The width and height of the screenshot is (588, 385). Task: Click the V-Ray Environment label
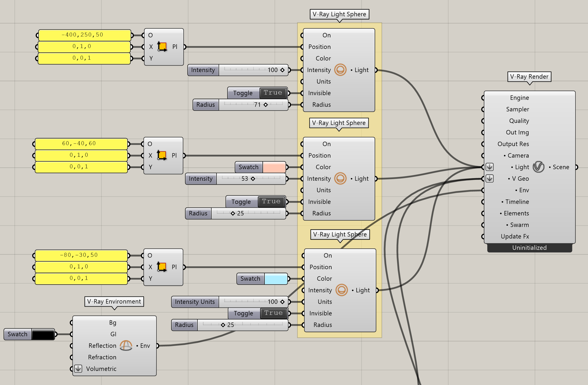tap(114, 301)
